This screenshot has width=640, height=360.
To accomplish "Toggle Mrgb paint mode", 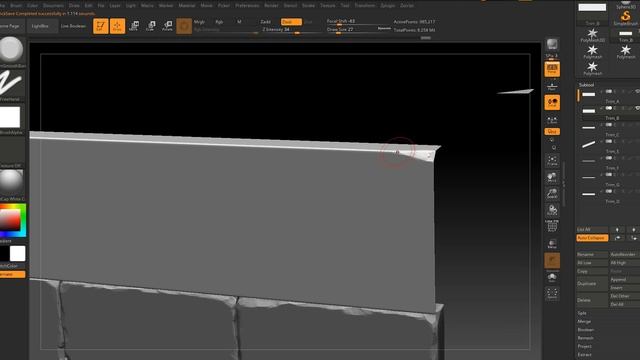I will coord(199,22).
